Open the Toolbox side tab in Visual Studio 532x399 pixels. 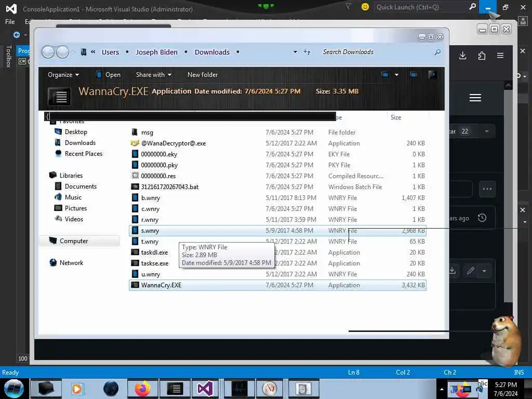pyautogui.click(x=9, y=56)
